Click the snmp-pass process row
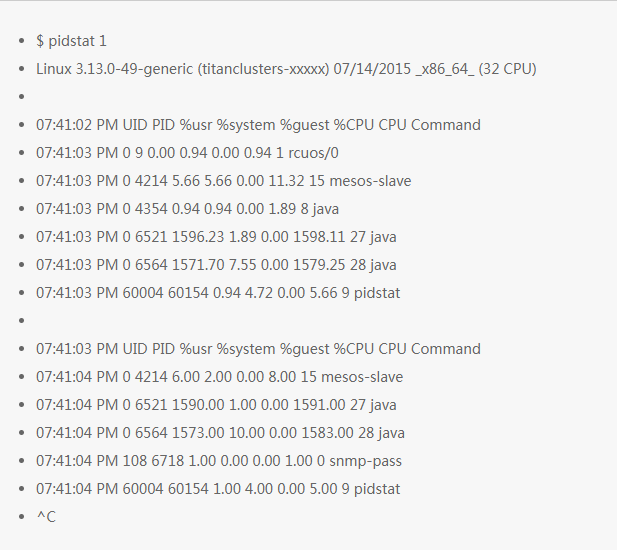 click(218, 461)
